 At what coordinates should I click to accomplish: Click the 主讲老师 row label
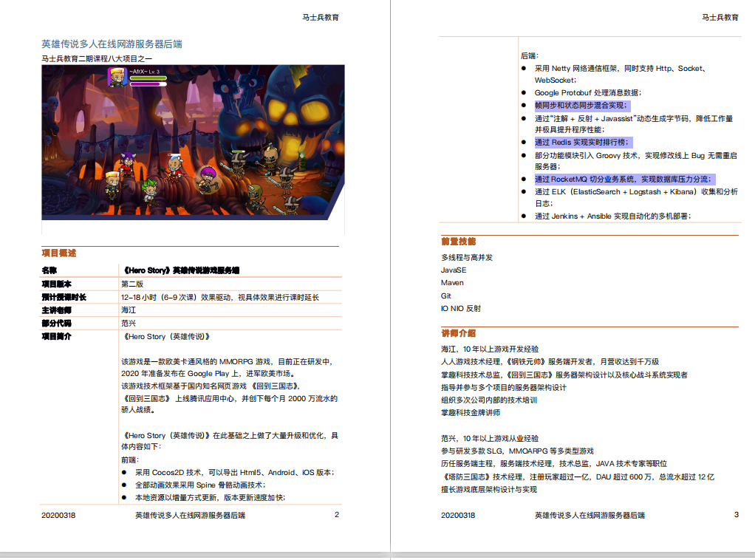[56, 310]
